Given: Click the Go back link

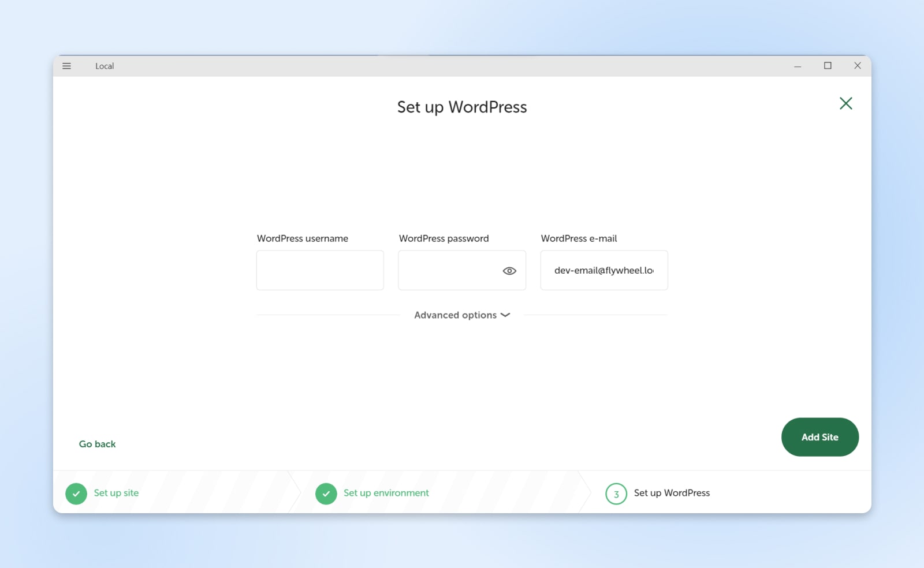Looking at the screenshot, I should click(x=97, y=444).
